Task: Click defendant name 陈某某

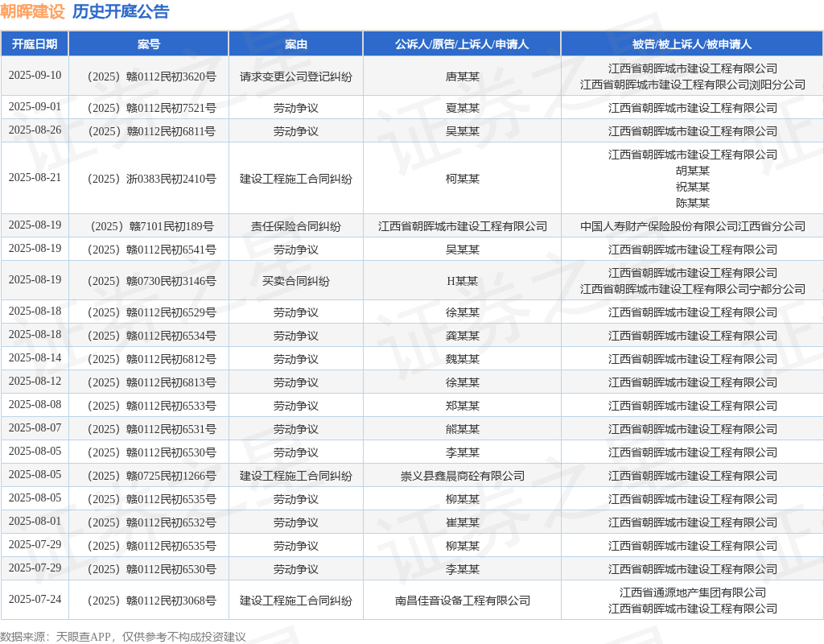Action: [693, 203]
